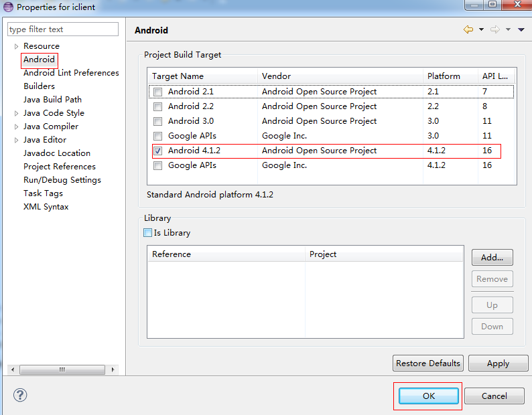
Task: Expand the Java Compiler tree node
Action: point(16,127)
